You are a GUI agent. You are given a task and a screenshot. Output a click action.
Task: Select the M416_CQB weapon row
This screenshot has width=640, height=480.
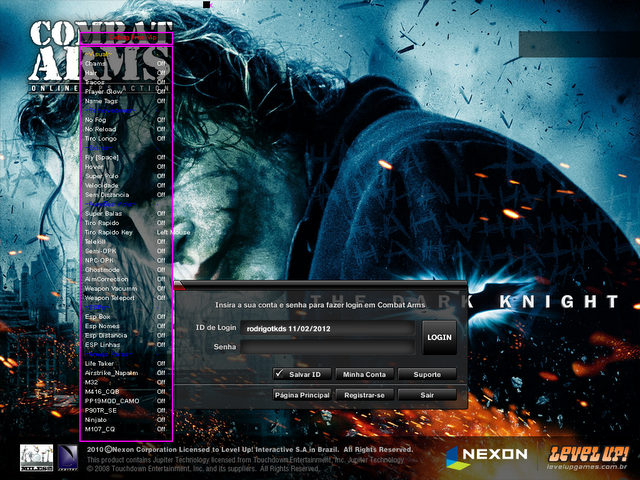coord(126,392)
